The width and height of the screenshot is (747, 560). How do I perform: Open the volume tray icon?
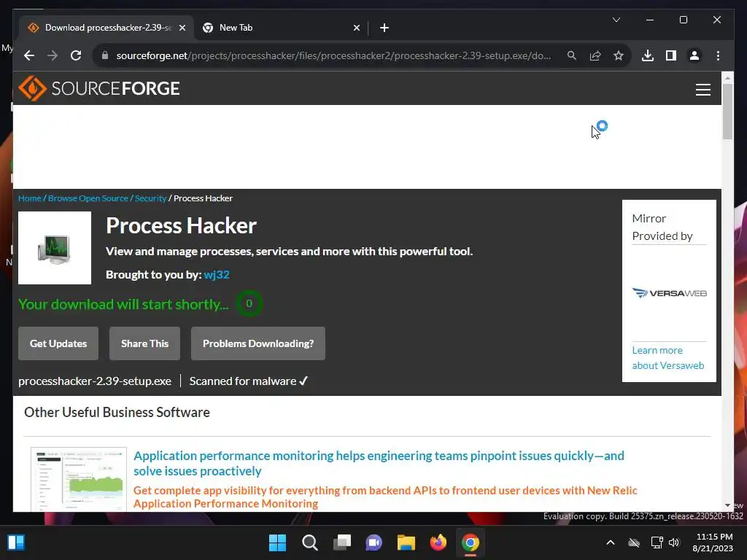point(673,542)
